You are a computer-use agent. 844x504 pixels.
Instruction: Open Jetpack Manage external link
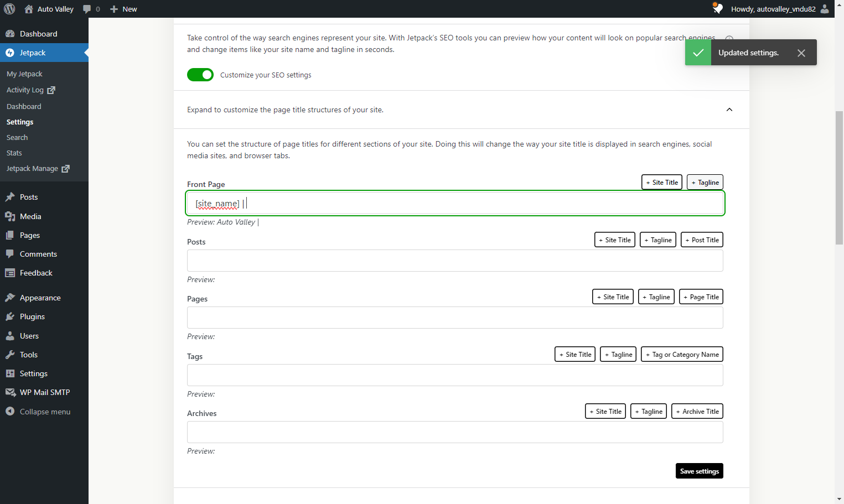click(x=38, y=168)
